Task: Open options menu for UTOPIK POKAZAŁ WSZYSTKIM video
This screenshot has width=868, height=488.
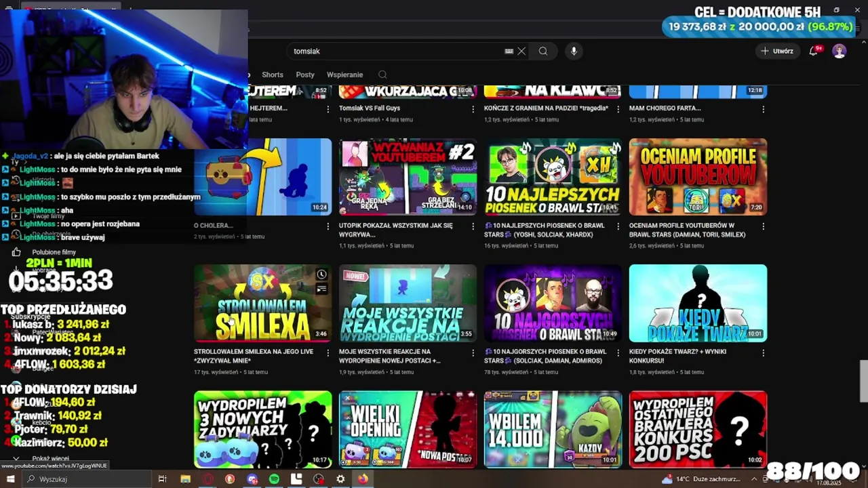Action: tap(473, 226)
